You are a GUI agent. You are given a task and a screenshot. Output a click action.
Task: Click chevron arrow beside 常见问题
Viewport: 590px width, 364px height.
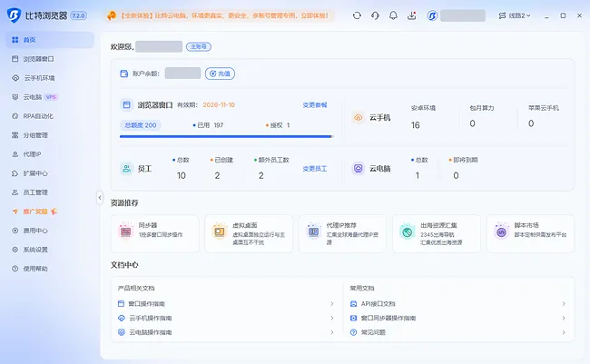[564, 332]
